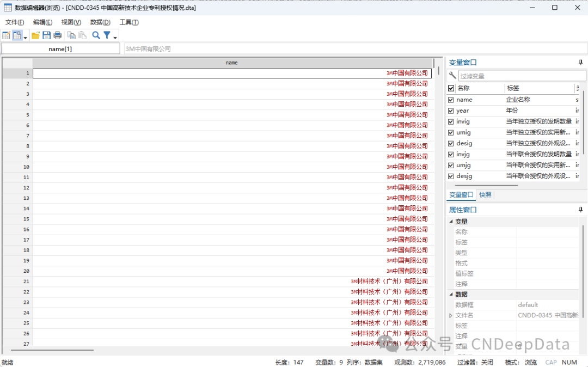588x367 pixels.
Task: Uncheck the umjg variable checkbox
Action: click(451, 166)
